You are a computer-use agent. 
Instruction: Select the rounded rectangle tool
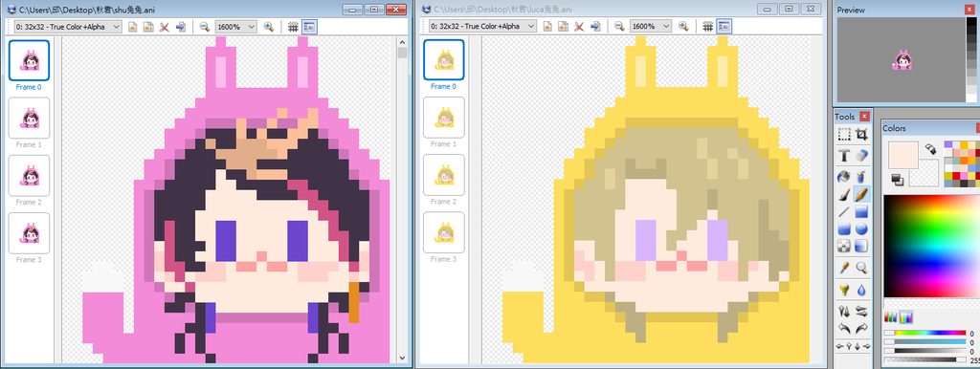point(844,229)
